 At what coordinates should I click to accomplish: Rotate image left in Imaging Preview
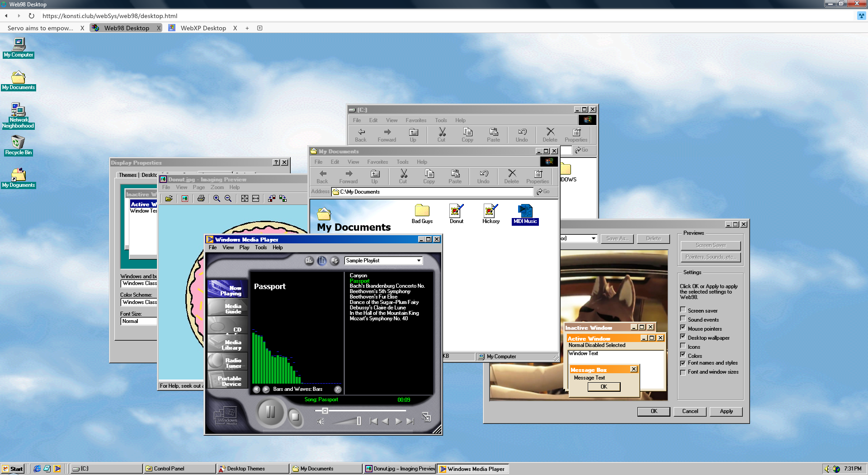pyautogui.click(x=272, y=199)
